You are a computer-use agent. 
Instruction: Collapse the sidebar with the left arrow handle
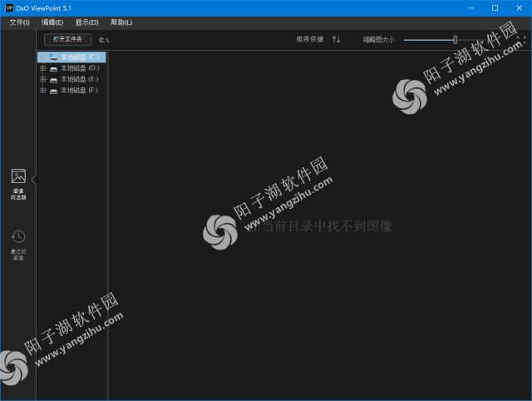click(x=33, y=179)
